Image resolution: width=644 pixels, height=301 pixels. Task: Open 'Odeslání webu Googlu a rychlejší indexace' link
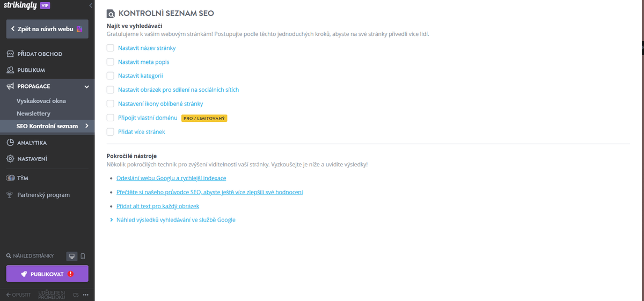[x=171, y=178]
